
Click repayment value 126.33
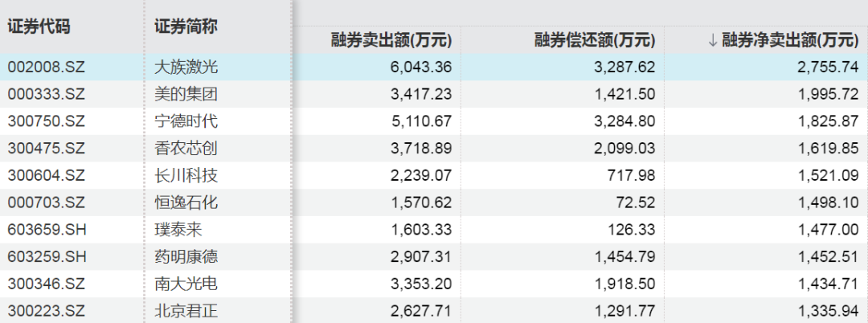pos(632,230)
